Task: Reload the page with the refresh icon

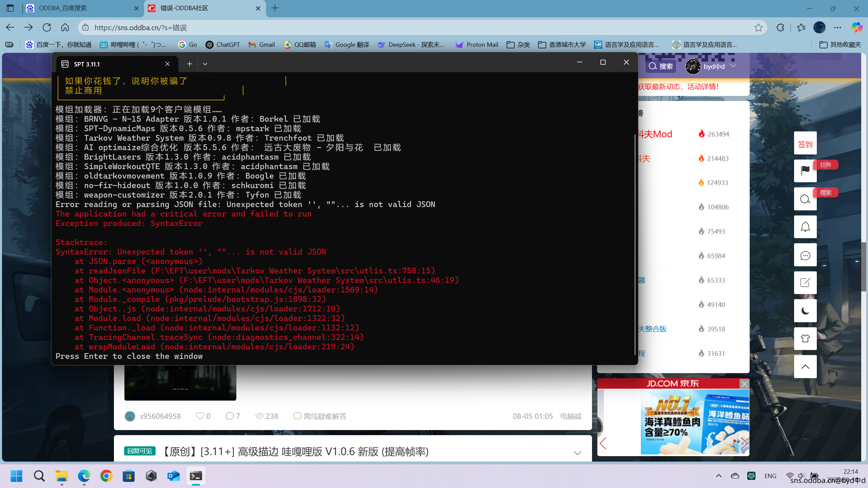Action: (x=47, y=27)
